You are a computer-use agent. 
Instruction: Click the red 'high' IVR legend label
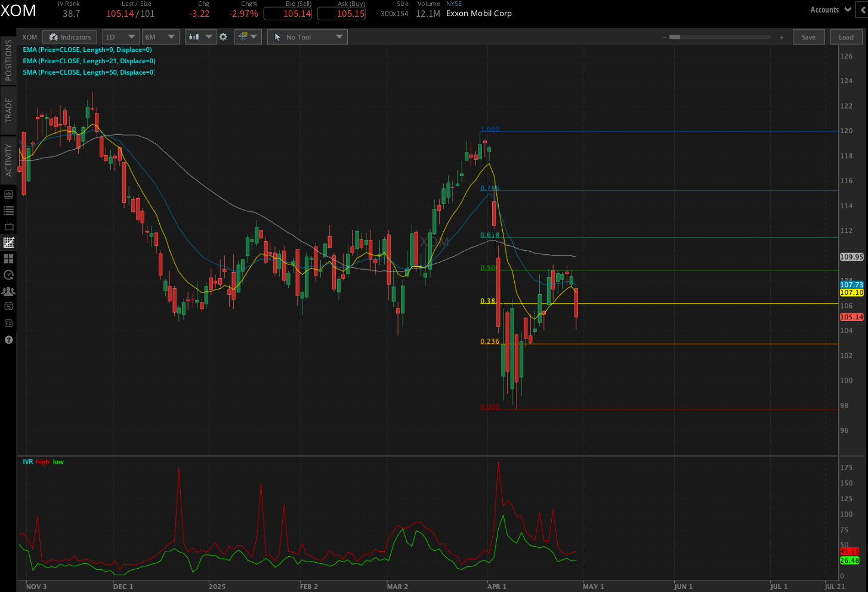tap(43, 462)
